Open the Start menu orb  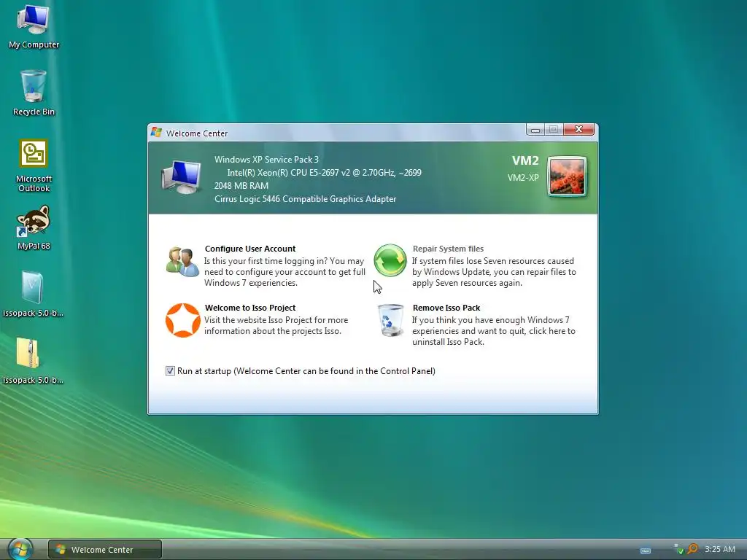coord(20,549)
